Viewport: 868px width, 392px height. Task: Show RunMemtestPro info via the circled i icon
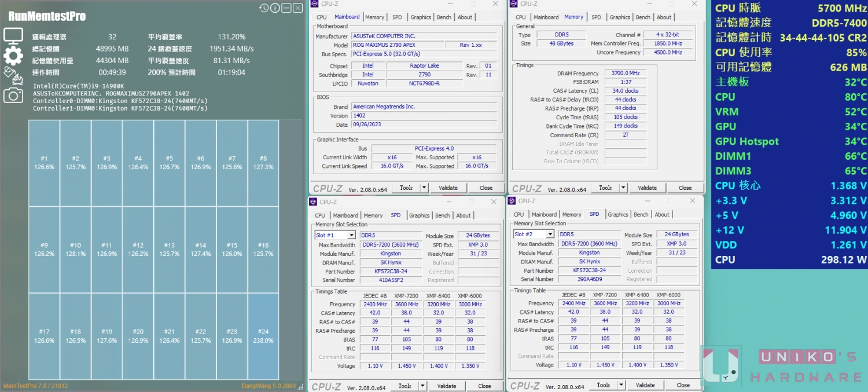(x=275, y=8)
